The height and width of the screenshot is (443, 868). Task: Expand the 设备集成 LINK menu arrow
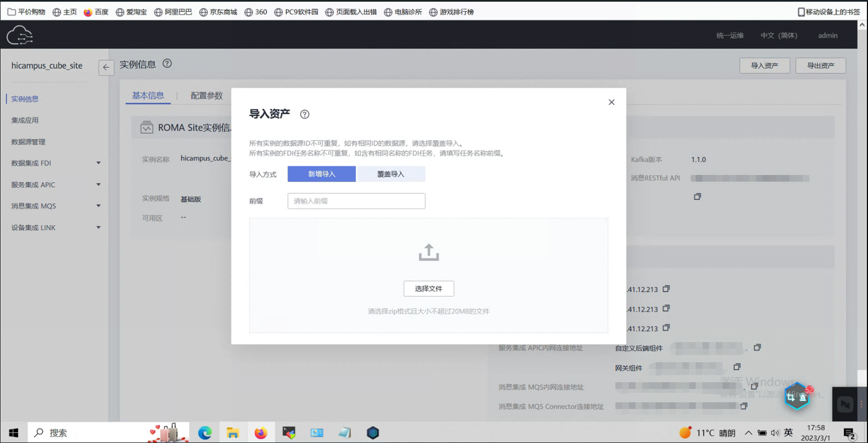coord(98,228)
